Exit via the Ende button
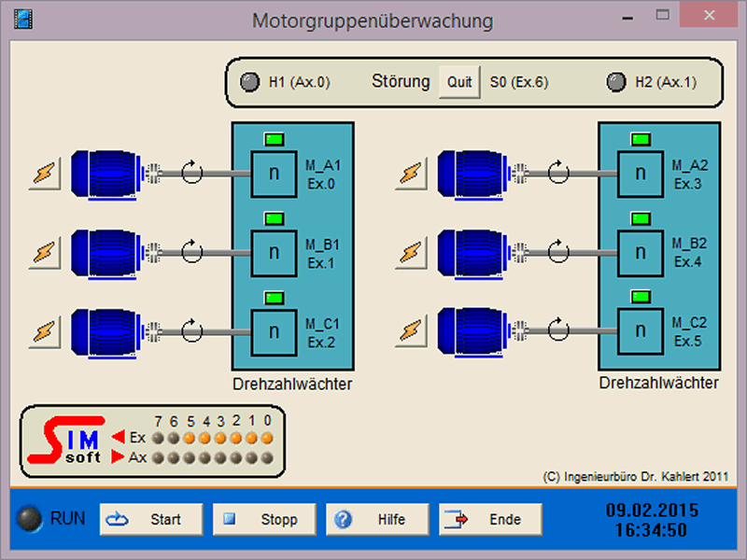This screenshot has height=560, width=747. click(x=490, y=520)
